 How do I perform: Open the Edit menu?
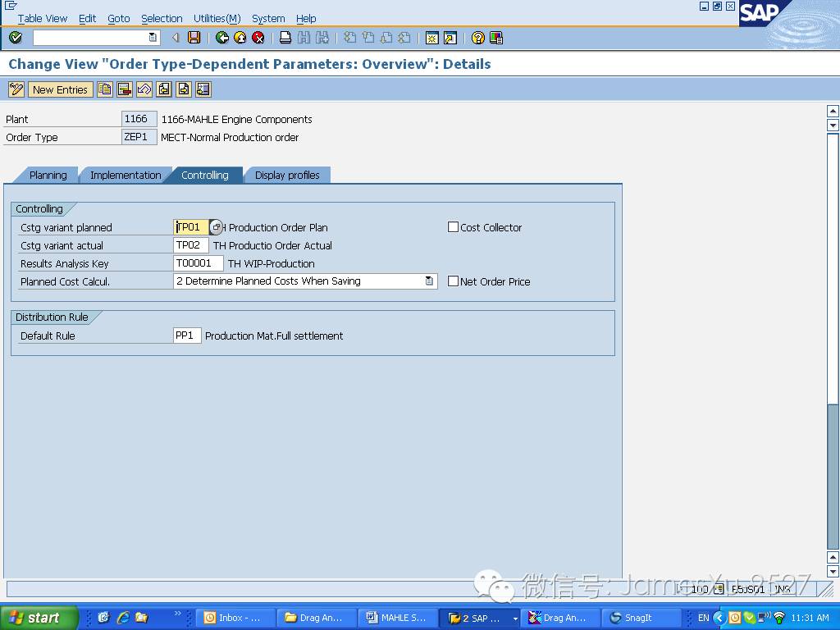pyautogui.click(x=87, y=18)
